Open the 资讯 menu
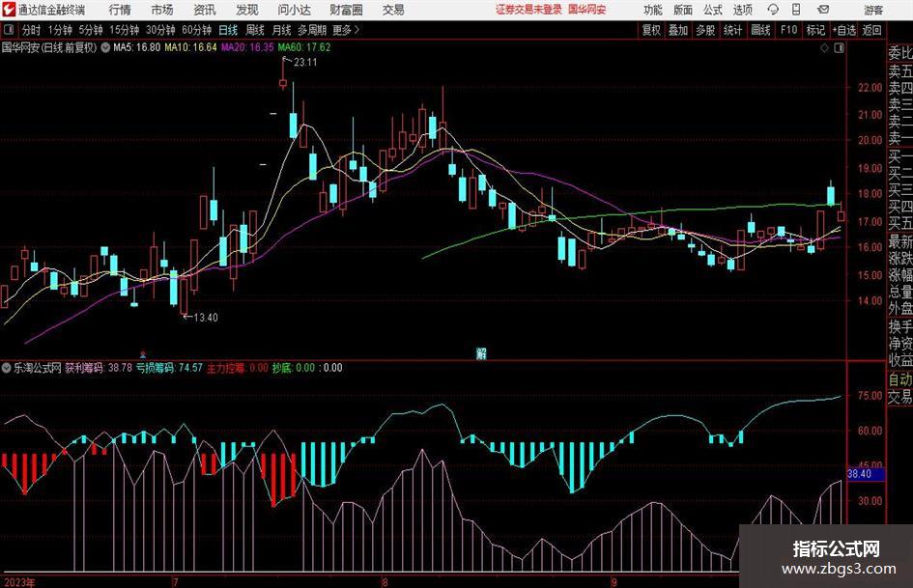This screenshot has width=913, height=588. pos(205,10)
